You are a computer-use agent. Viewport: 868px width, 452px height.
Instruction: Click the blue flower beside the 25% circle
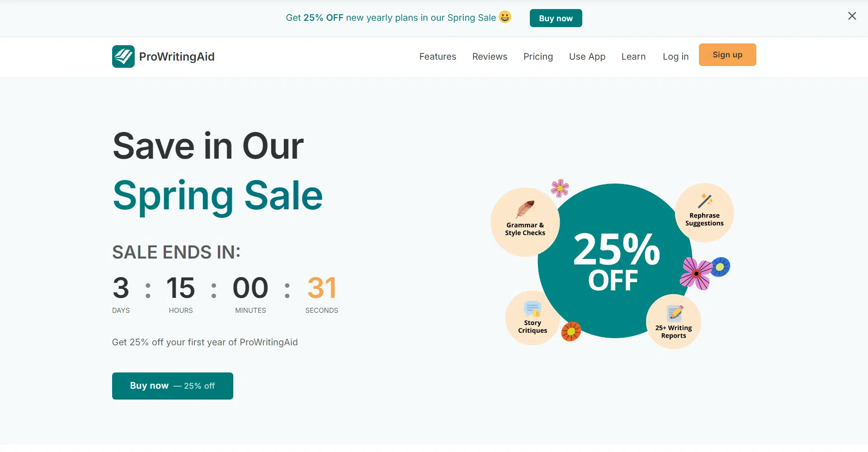point(720,267)
